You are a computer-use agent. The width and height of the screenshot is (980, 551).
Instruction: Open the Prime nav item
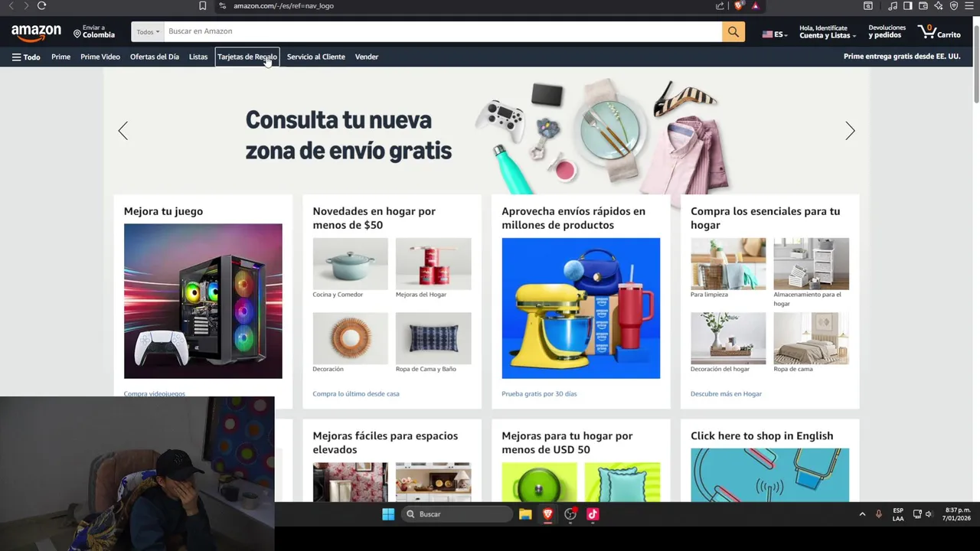click(60, 57)
